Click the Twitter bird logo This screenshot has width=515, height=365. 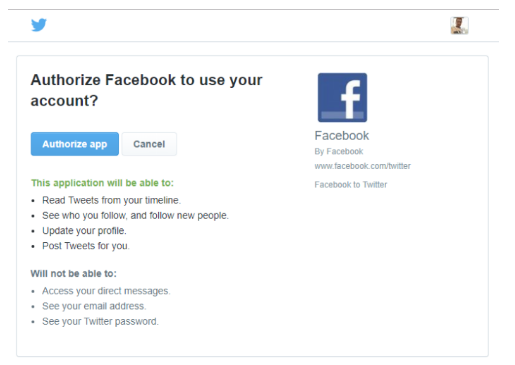pyautogui.click(x=39, y=25)
